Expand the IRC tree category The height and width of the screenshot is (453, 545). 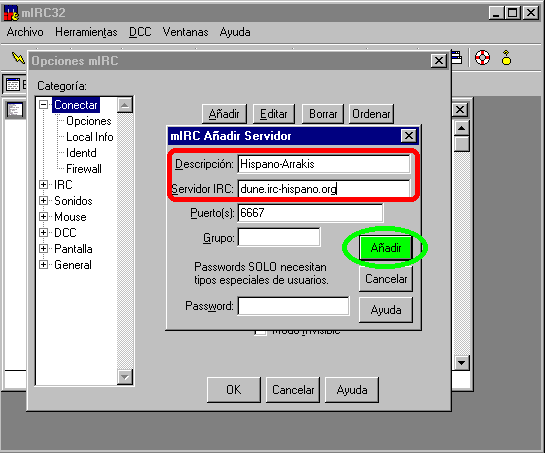tap(43, 185)
